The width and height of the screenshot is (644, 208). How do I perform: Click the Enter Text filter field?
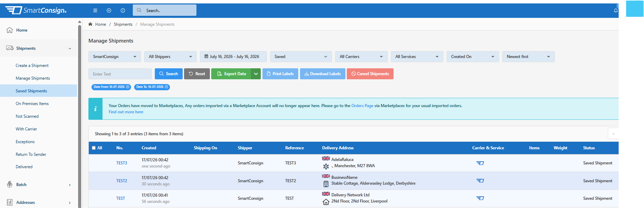tap(120, 74)
